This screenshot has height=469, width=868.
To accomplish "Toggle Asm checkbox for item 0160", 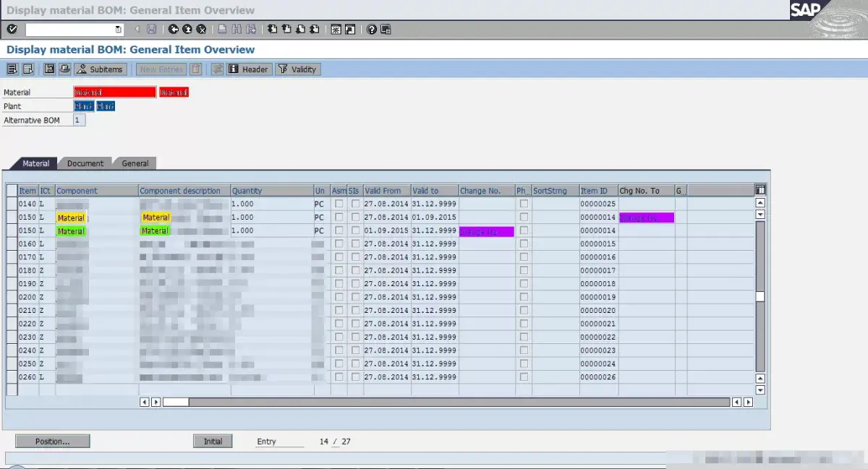I will [x=339, y=244].
